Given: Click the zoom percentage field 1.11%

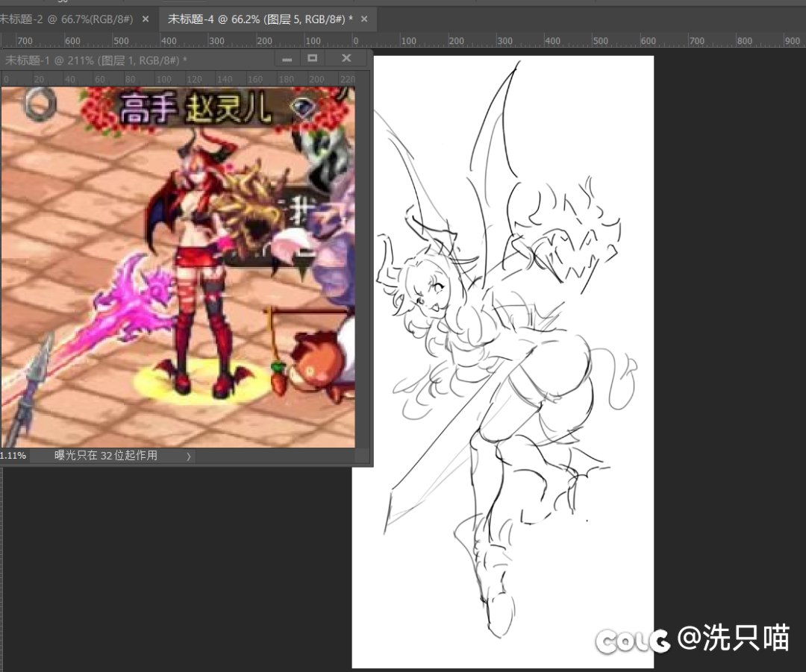Looking at the screenshot, I should pyautogui.click(x=13, y=455).
